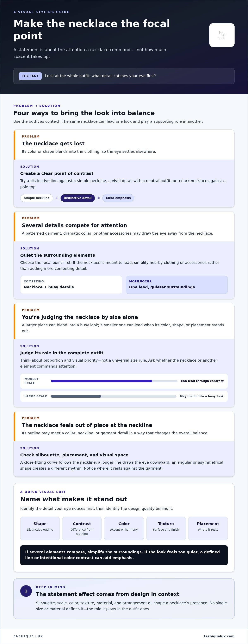Select the Simple neckline pill
Viewport: 248px width, 644px height.
point(37,198)
